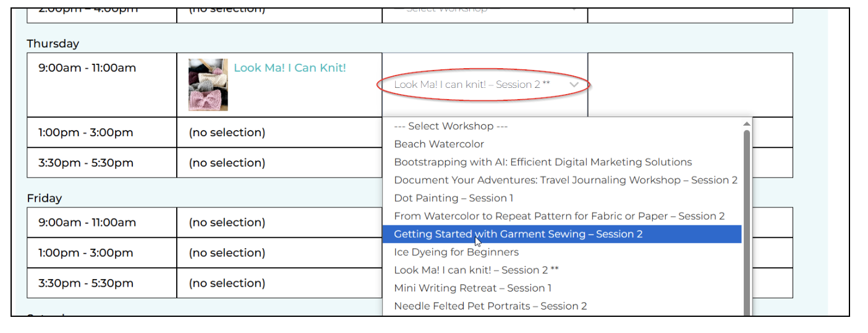Click the dropdown list scrollbar thumb
This screenshot has width=868, height=333.
coord(746,217)
